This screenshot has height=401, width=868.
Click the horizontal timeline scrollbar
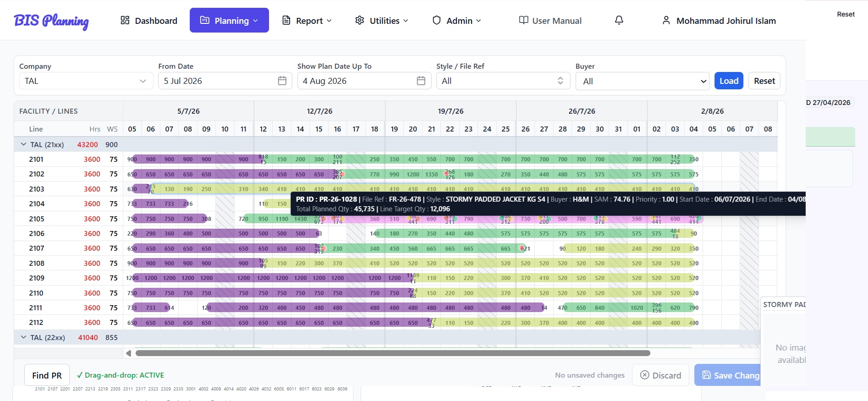click(x=393, y=353)
